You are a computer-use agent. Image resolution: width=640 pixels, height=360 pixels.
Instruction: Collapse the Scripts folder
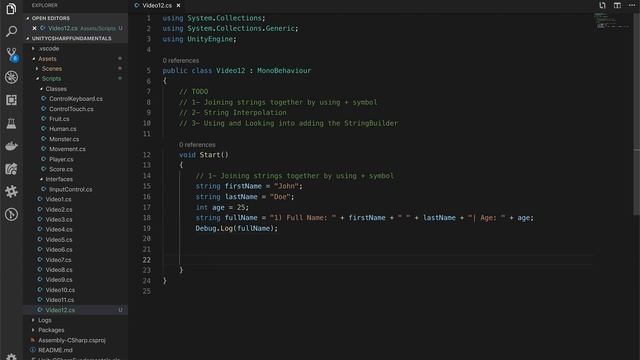click(x=51, y=78)
